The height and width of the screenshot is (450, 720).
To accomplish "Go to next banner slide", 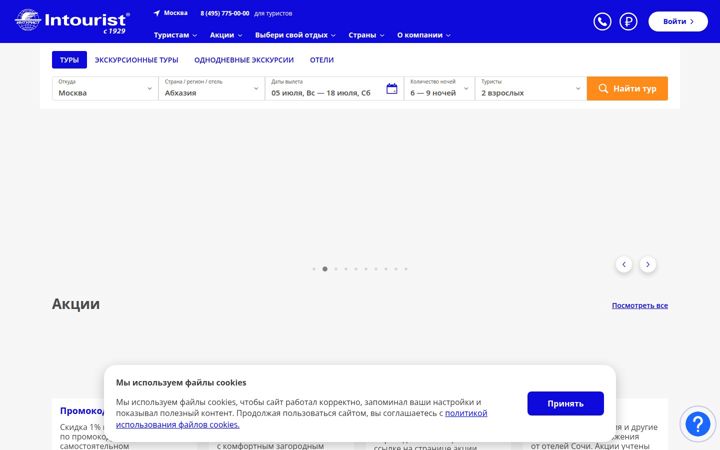I will (x=648, y=264).
